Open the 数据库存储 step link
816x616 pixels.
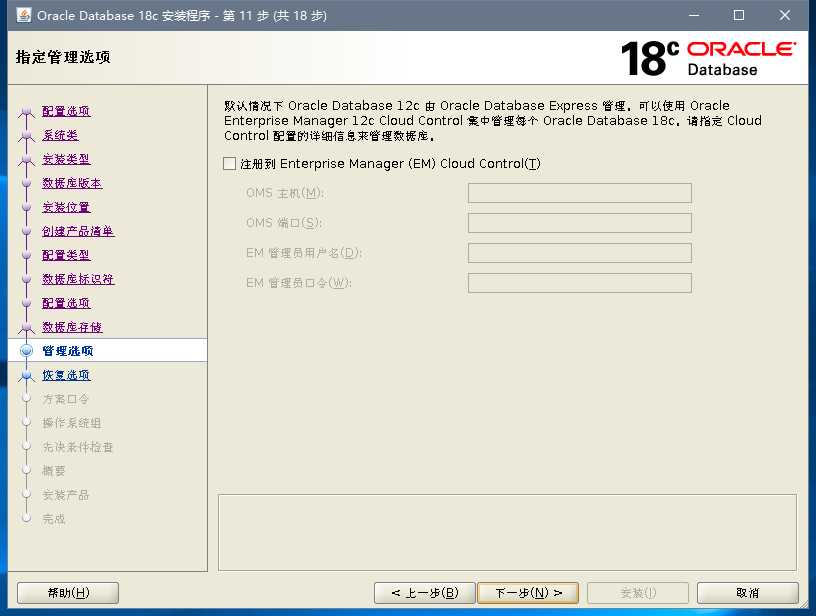point(72,327)
